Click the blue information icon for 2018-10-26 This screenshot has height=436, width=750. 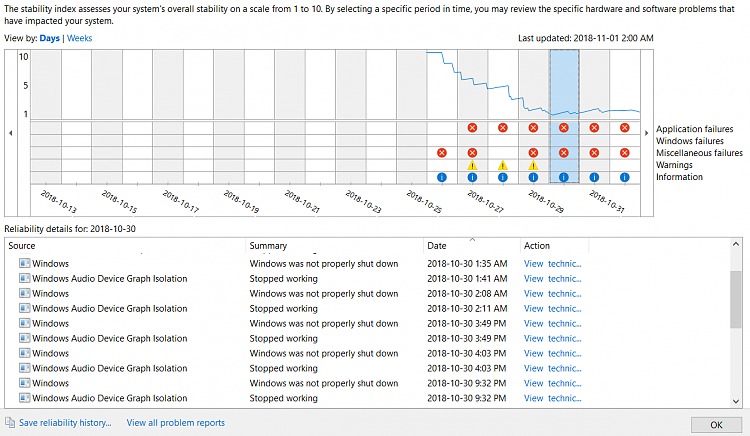tap(442, 177)
